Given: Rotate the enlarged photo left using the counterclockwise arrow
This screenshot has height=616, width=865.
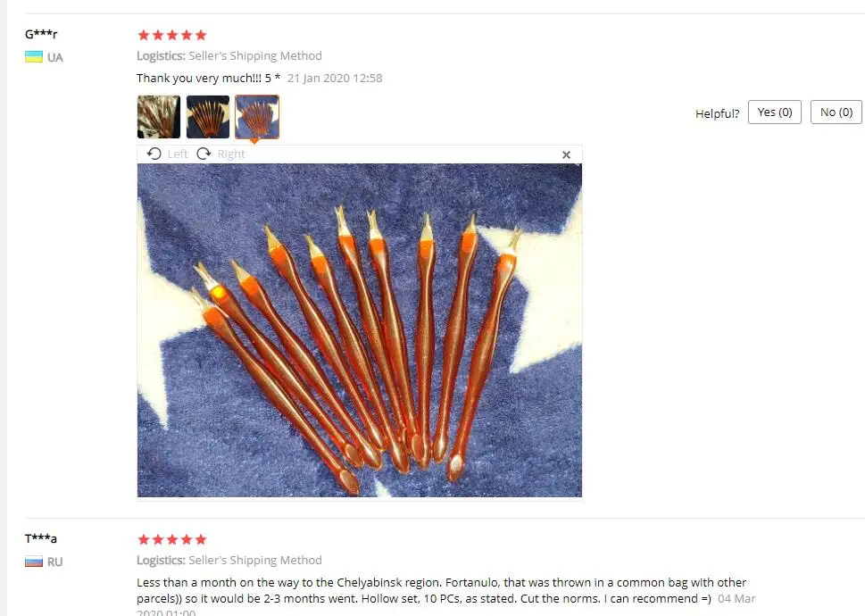Looking at the screenshot, I should coord(154,154).
